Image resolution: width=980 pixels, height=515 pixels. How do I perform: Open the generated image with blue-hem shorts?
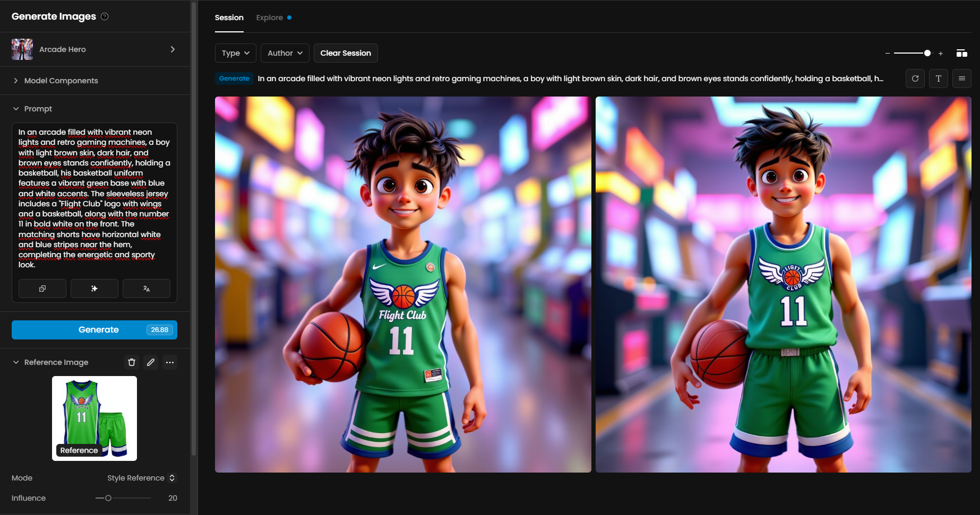click(x=784, y=284)
